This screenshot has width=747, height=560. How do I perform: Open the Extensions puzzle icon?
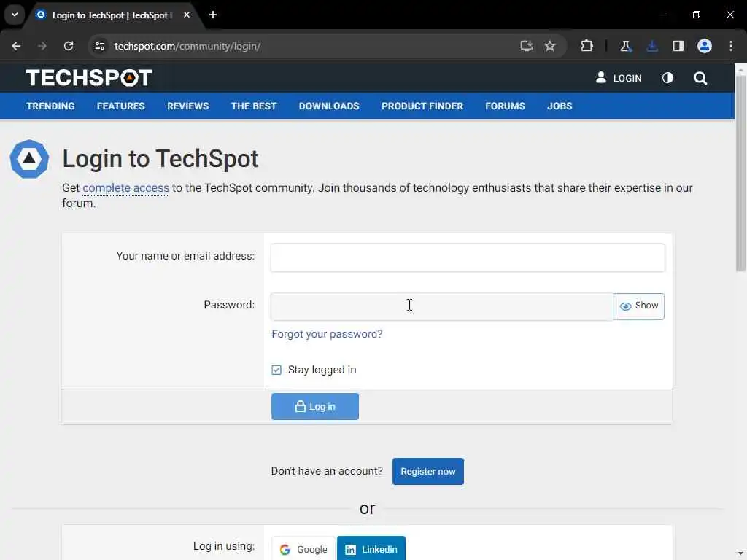(587, 46)
